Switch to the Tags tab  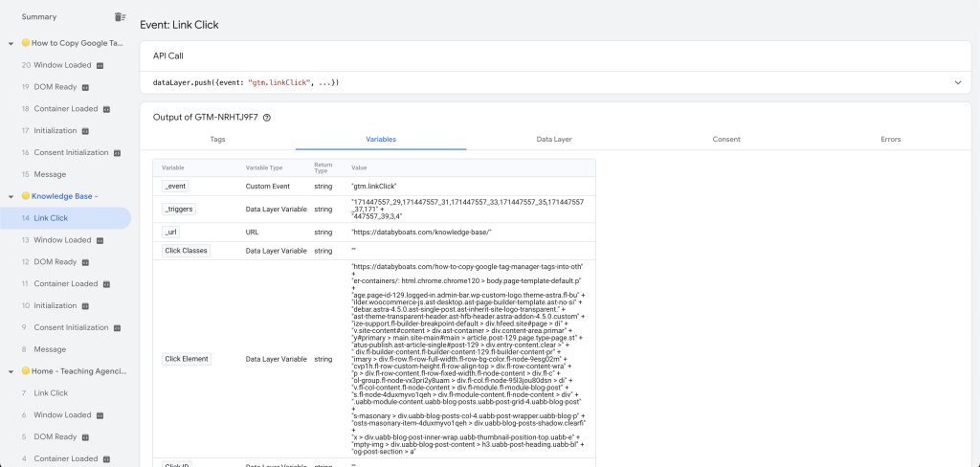click(x=217, y=140)
